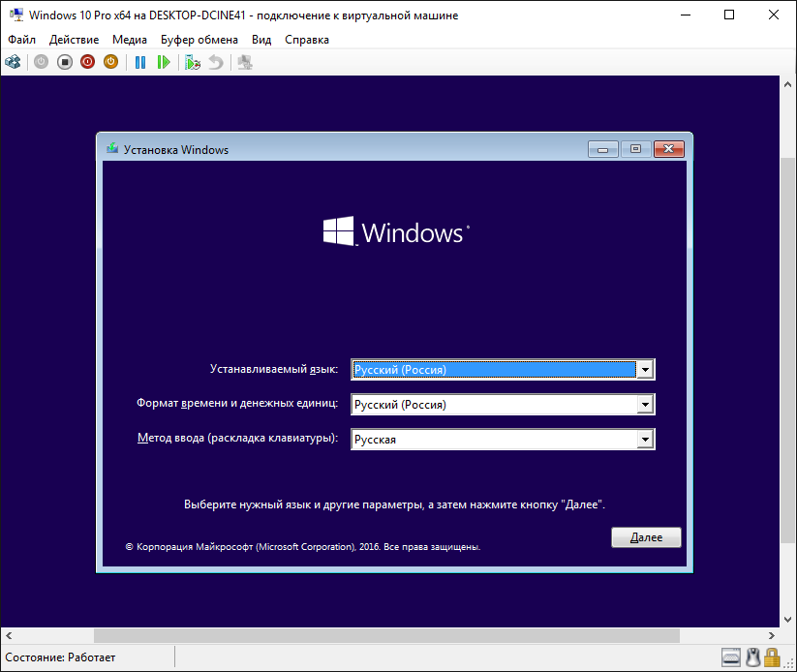Open the Действие menu

(75, 40)
